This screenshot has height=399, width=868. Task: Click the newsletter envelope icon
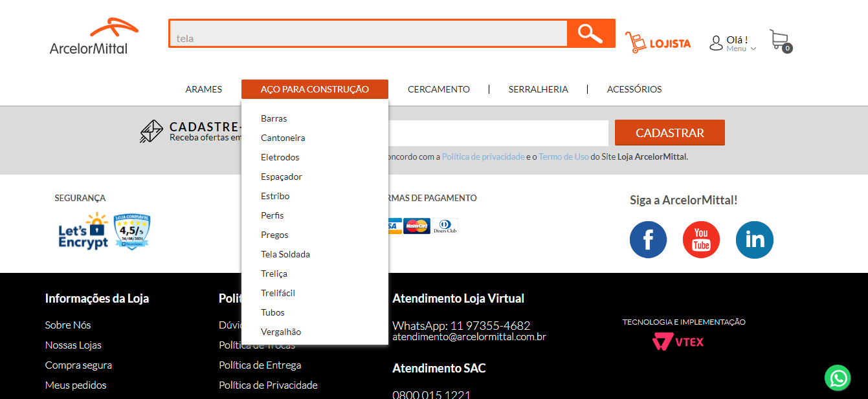(152, 131)
